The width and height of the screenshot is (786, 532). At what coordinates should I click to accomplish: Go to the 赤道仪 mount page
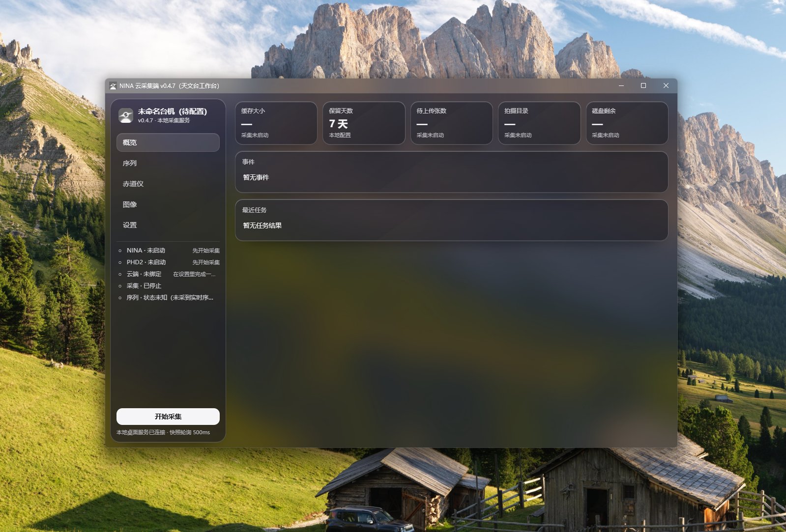tap(168, 184)
